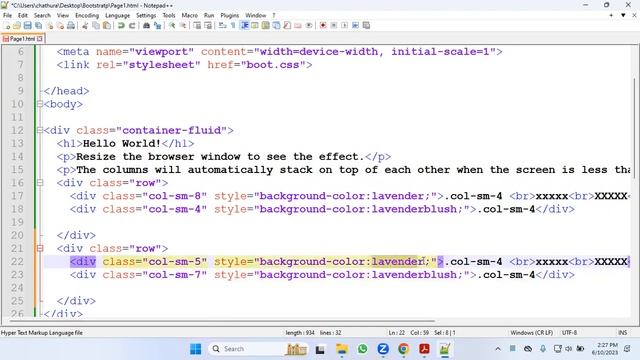Open the Settings menu

pos(146,15)
